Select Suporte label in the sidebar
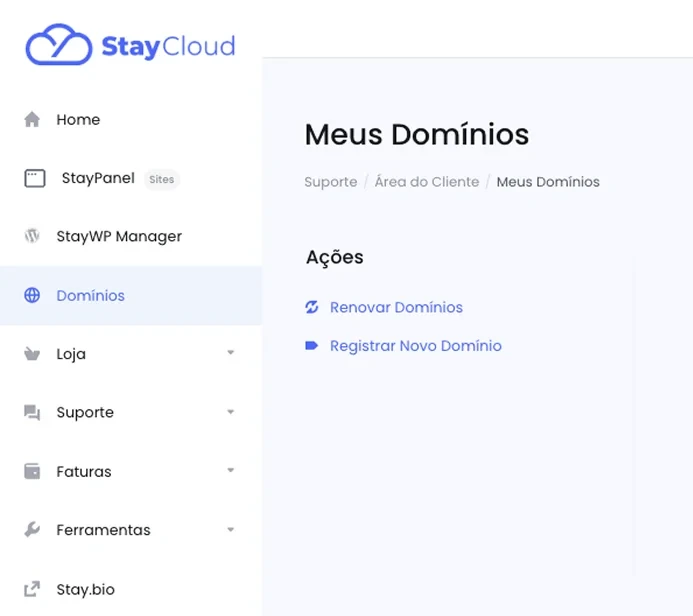 (85, 413)
